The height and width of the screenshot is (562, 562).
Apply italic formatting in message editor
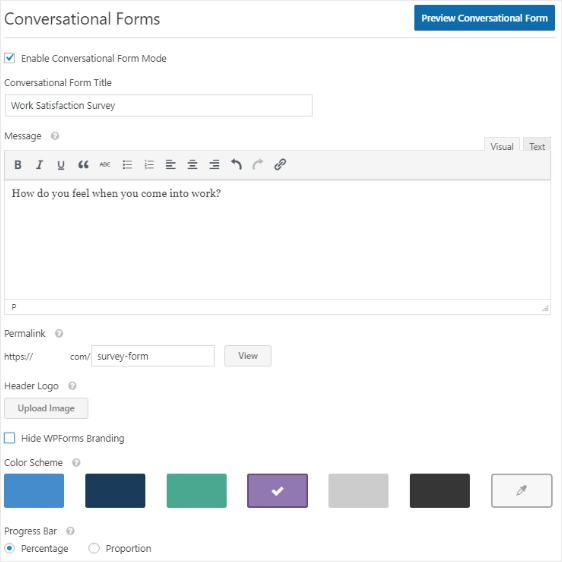pyautogui.click(x=39, y=165)
